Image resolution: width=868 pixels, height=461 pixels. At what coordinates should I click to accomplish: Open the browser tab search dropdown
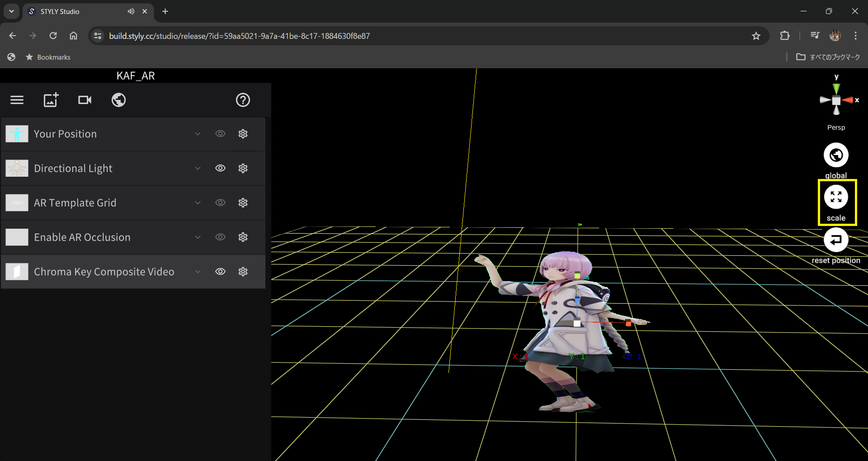pos(11,11)
